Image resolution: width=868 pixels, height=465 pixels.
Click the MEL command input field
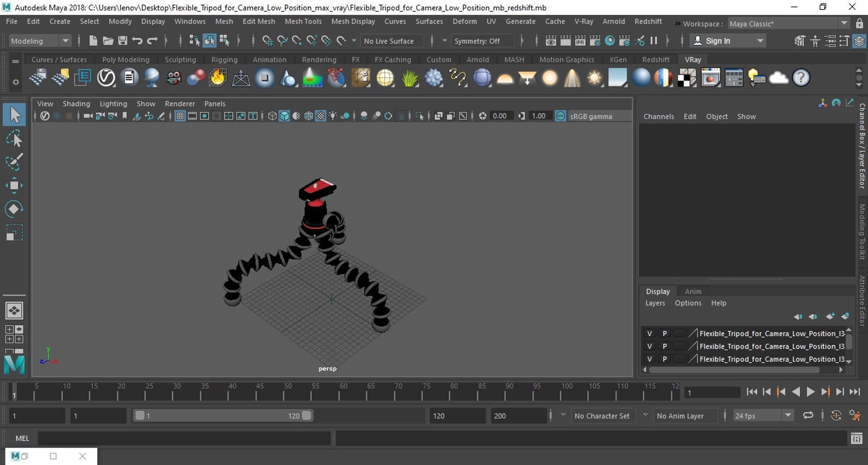point(184,438)
